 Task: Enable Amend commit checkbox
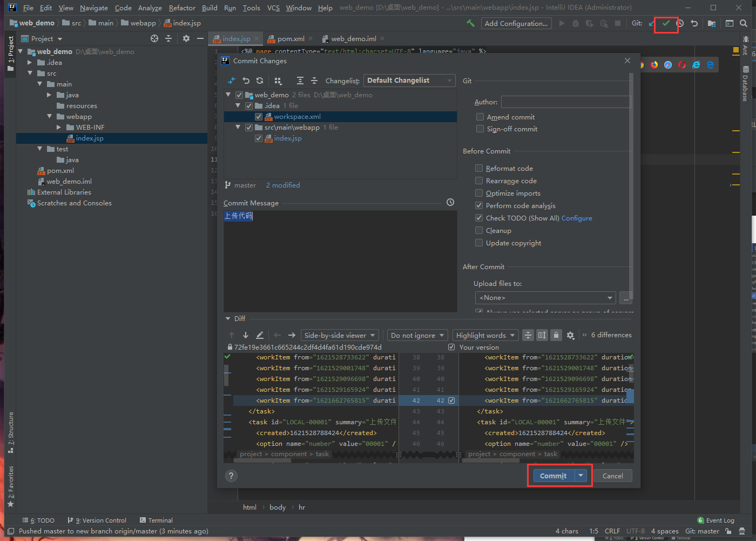[480, 117]
